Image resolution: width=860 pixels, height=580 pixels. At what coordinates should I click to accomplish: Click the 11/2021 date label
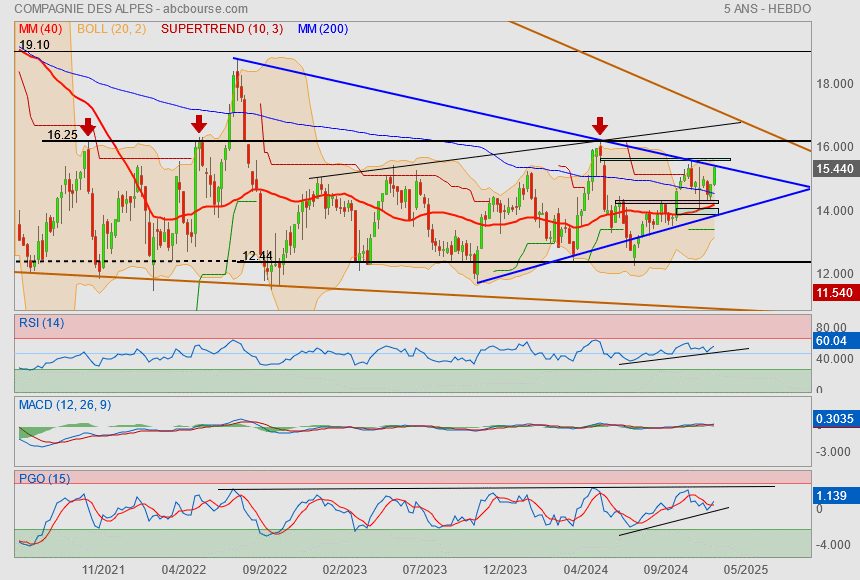click(x=104, y=570)
